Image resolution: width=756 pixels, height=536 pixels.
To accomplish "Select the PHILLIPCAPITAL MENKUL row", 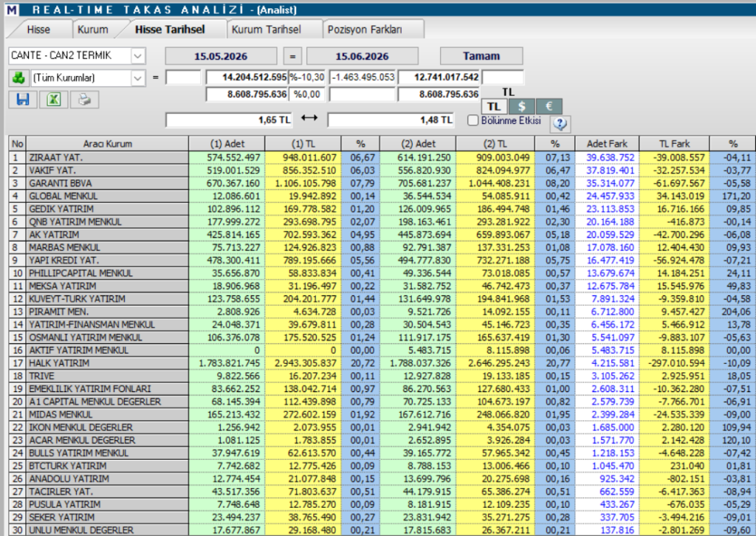I will [382, 273].
